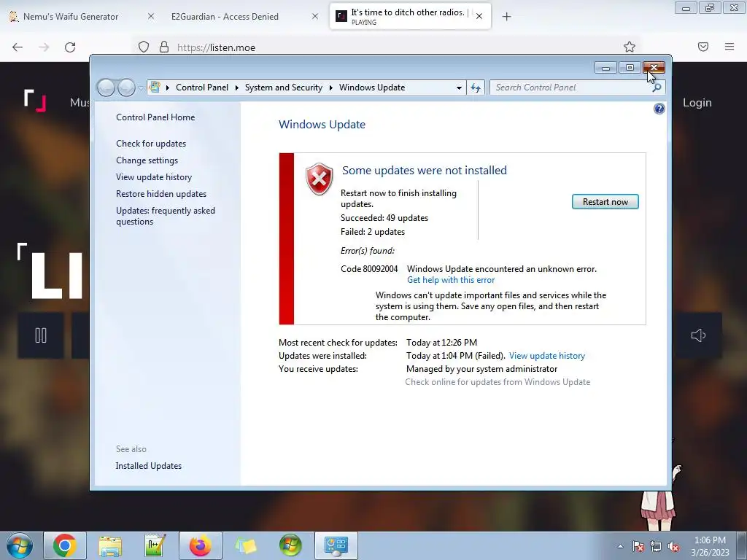Reload the listen.moe page

coord(70,47)
